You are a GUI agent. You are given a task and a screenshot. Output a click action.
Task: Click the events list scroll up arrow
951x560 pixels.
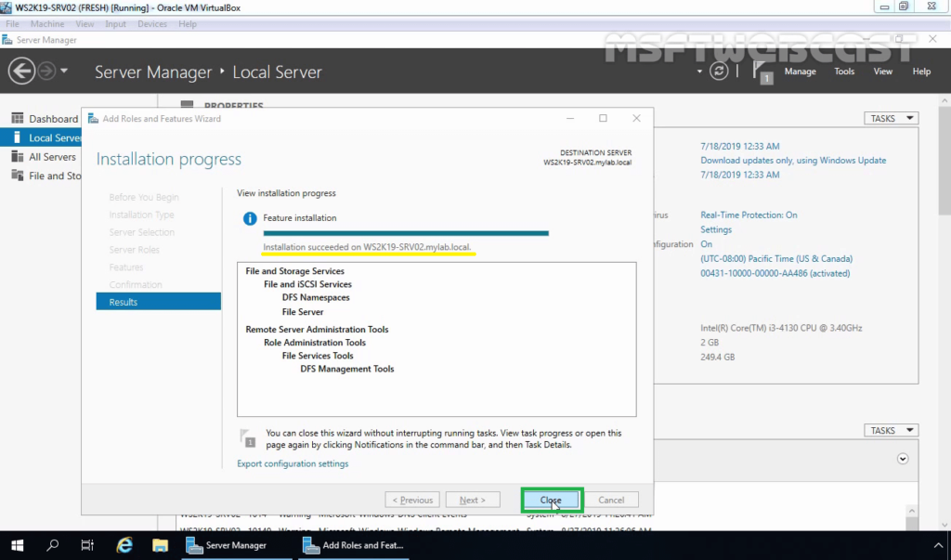(912, 511)
